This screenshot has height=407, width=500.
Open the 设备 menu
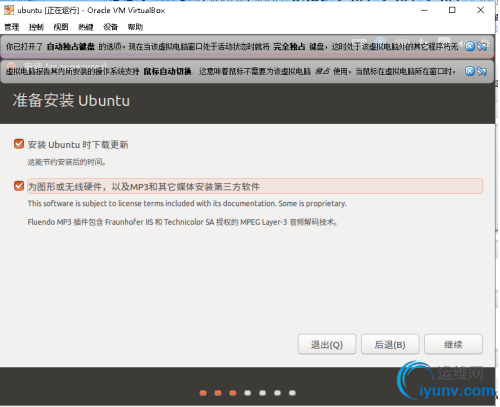(110, 27)
